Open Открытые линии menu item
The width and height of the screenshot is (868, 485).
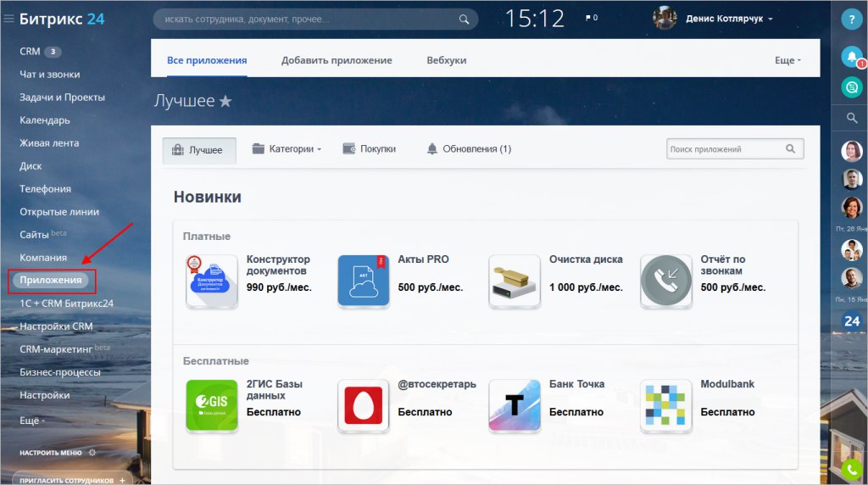[59, 211]
